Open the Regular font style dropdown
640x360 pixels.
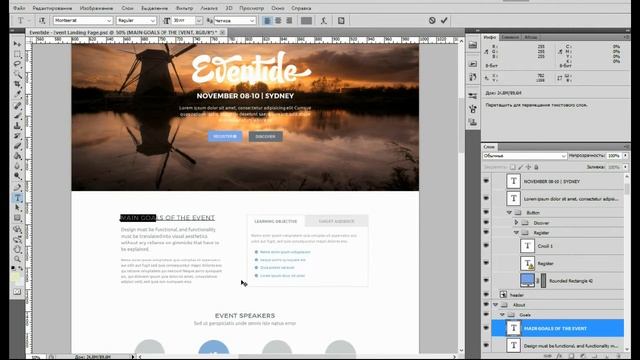pos(152,20)
